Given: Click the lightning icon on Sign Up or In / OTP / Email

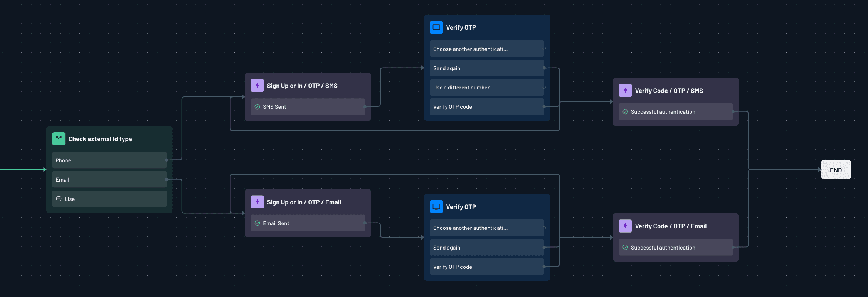Looking at the screenshot, I should coord(257,202).
